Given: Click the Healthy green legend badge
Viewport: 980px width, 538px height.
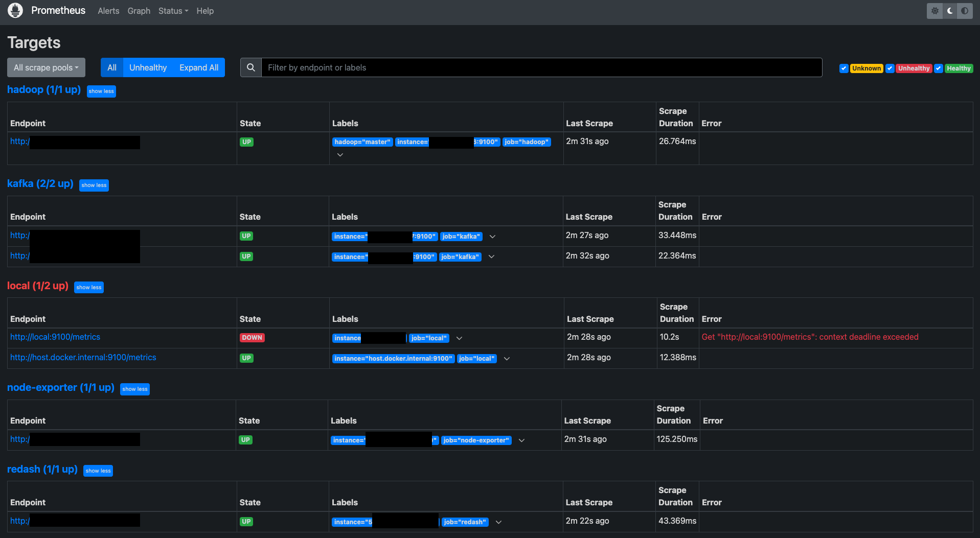Looking at the screenshot, I should coord(959,68).
